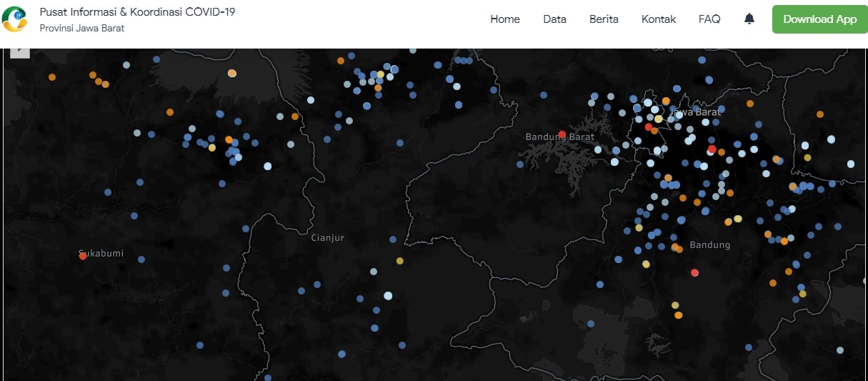Expand the map toolbar arrow button
868x381 pixels.
click(x=20, y=51)
